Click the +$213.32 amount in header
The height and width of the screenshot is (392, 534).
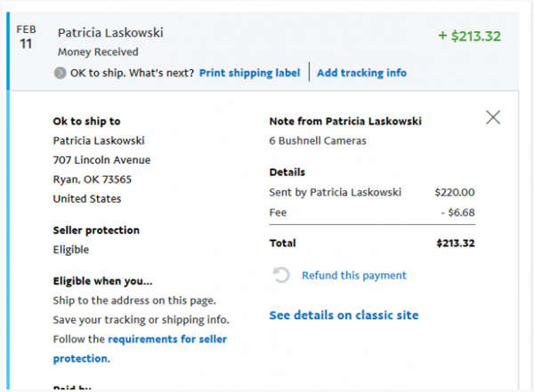(469, 36)
